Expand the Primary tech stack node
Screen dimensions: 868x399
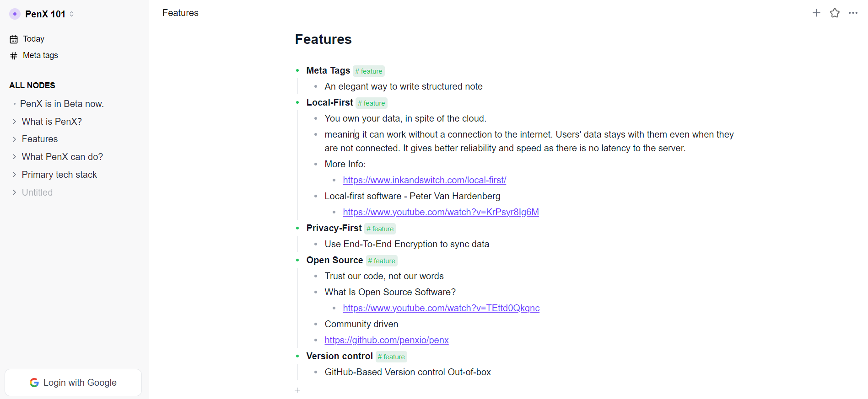[x=14, y=175]
